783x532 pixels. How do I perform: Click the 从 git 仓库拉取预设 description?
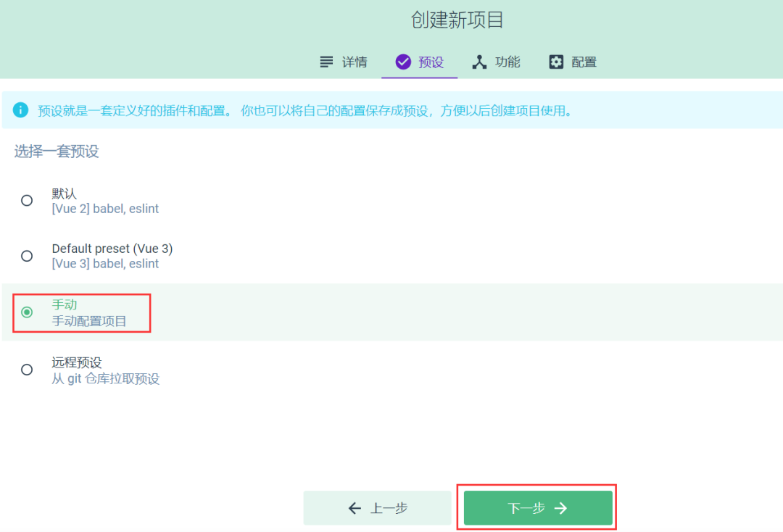(106, 378)
